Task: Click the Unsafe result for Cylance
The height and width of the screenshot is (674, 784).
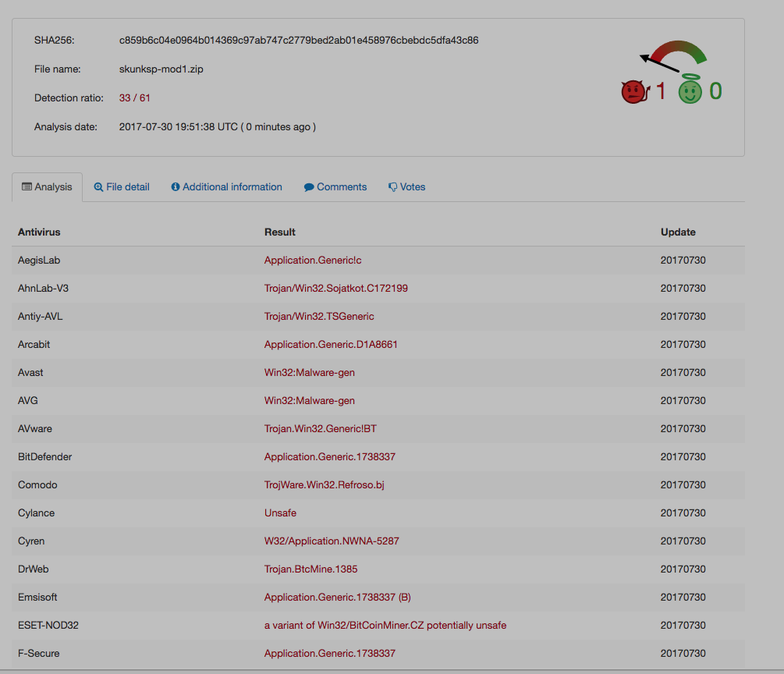Action: point(281,513)
